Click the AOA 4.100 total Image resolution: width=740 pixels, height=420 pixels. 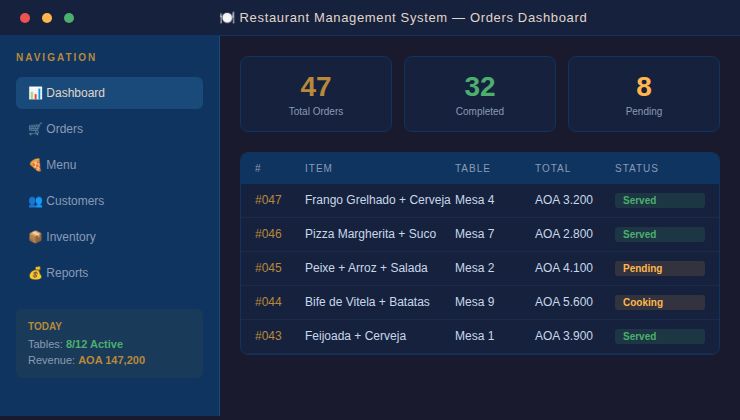(x=563, y=268)
